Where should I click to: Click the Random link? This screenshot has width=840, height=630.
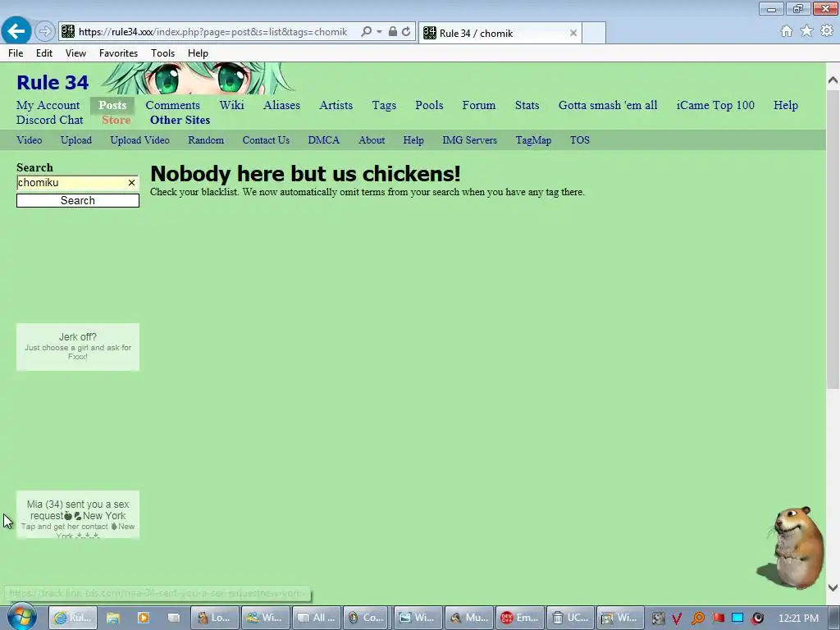point(206,139)
